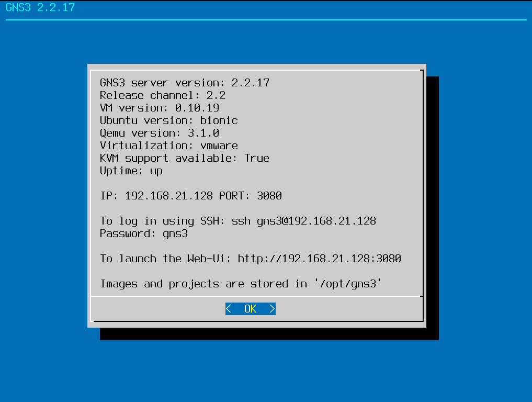This screenshot has height=402, width=532.
Task: Select the 'GNS3 server version: 2.2.17' line
Action: tap(185, 83)
